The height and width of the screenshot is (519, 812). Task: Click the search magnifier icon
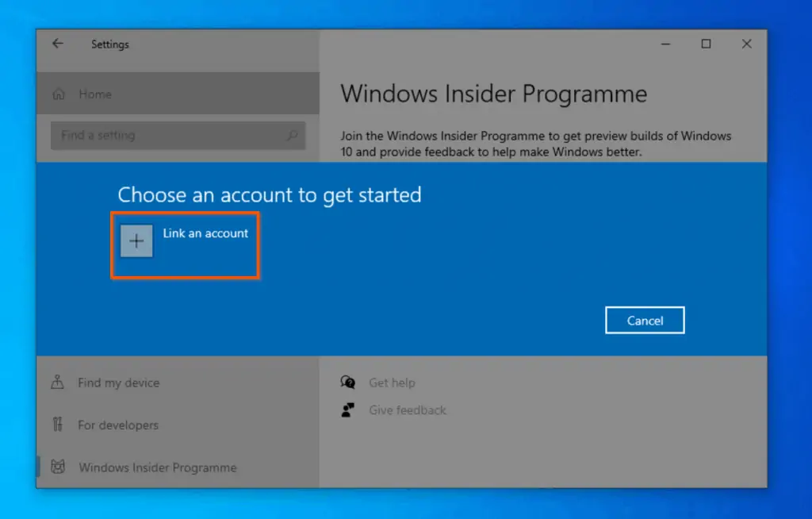(x=292, y=136)
